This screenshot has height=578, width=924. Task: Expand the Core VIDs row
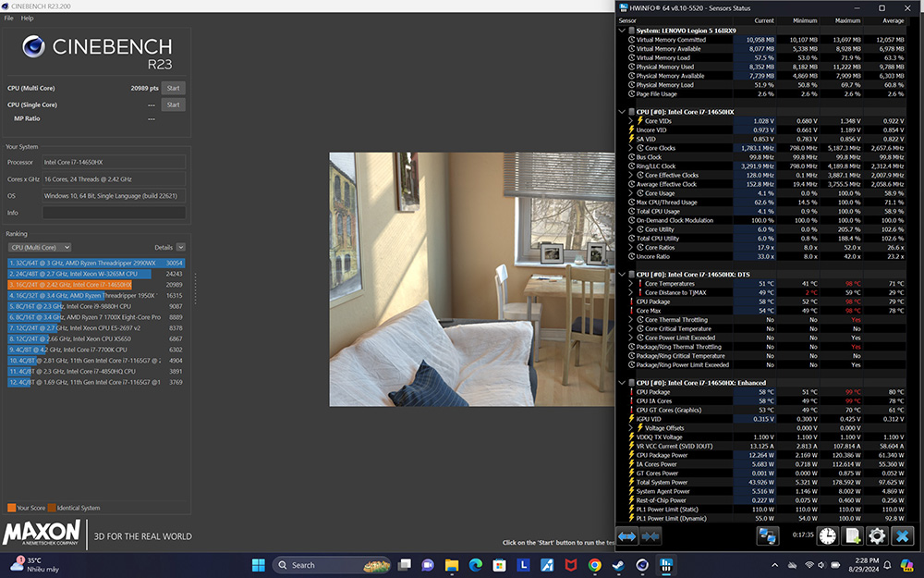click(x=630, y=121)
